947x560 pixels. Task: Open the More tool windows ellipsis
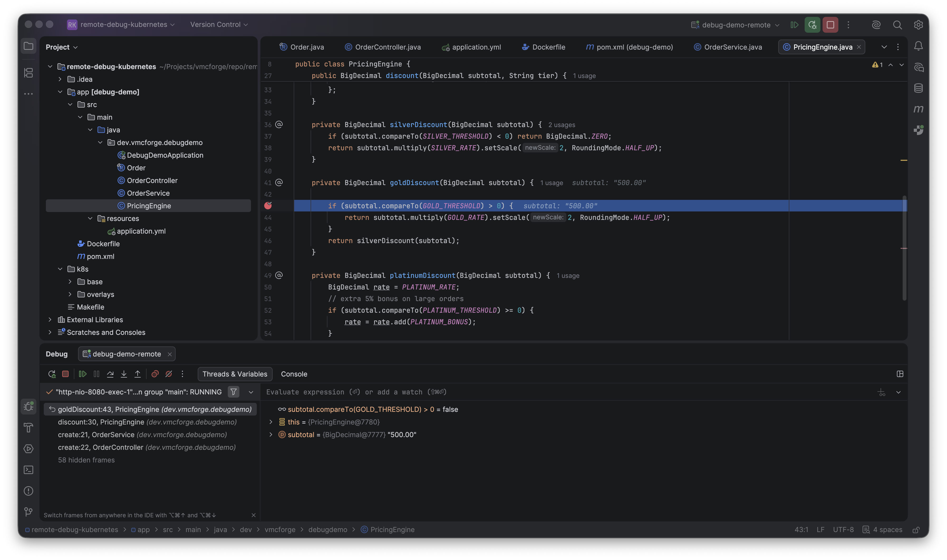(x=28, y=94)
